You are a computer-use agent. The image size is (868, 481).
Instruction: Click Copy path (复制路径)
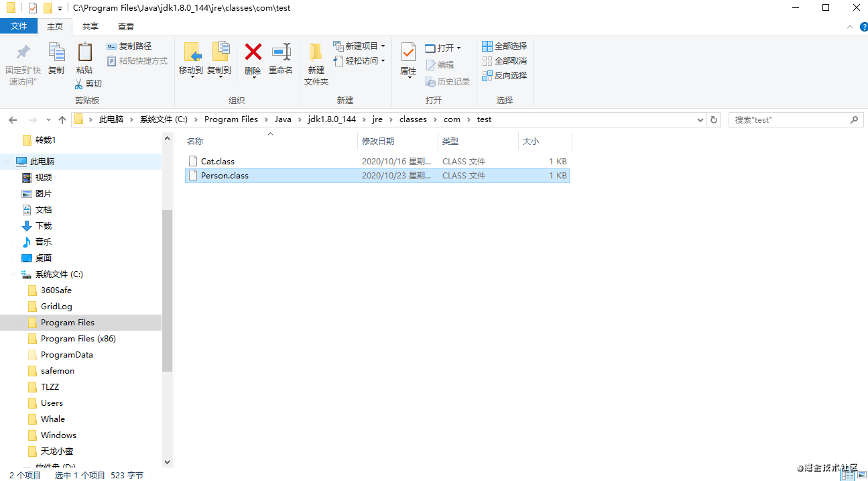coord(129,46)
